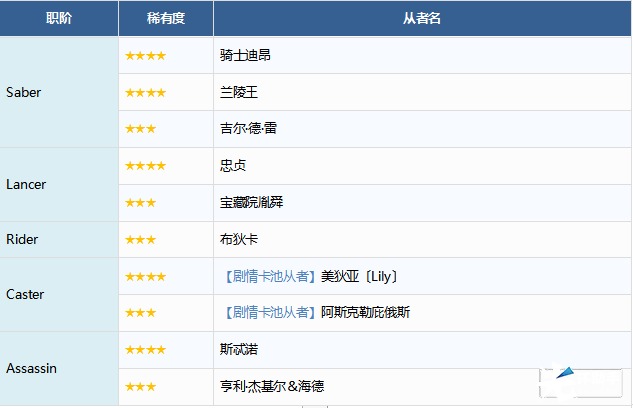
Task: Click the 4-star rating for 兰陵王
Action: click(145, 93)
